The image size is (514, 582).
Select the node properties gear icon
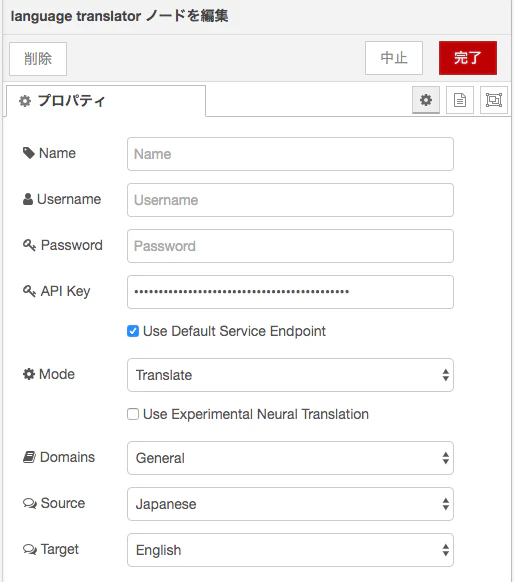pyautogui.click(x=426, y=100)
